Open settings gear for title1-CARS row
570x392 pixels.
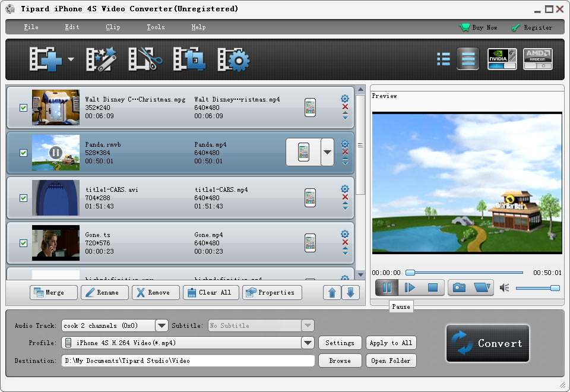coord(345,189)
